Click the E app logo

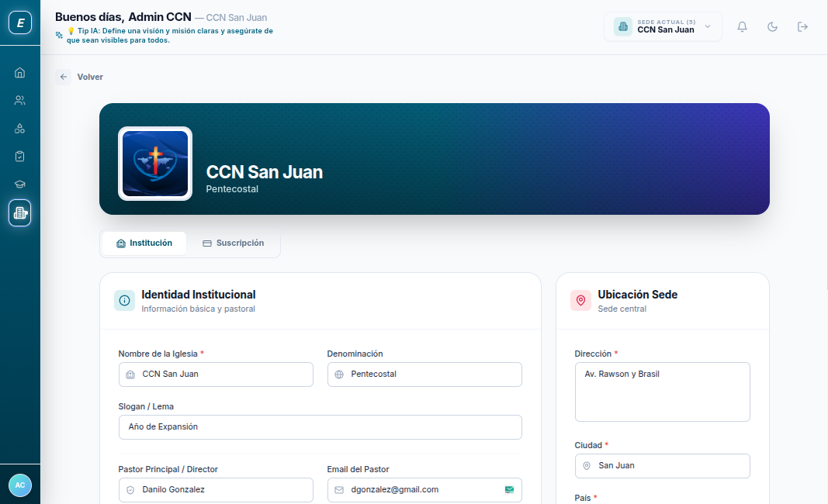click(x=20, y=23)
